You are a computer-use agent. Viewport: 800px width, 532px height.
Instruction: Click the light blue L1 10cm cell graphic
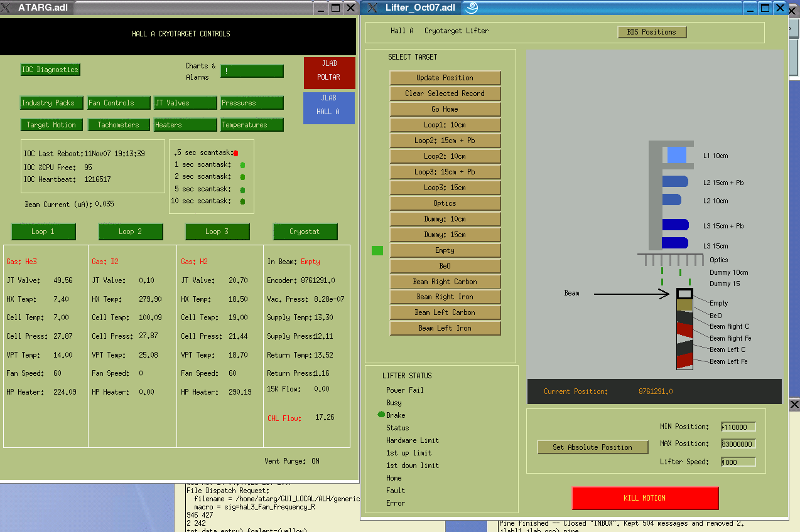677,155
